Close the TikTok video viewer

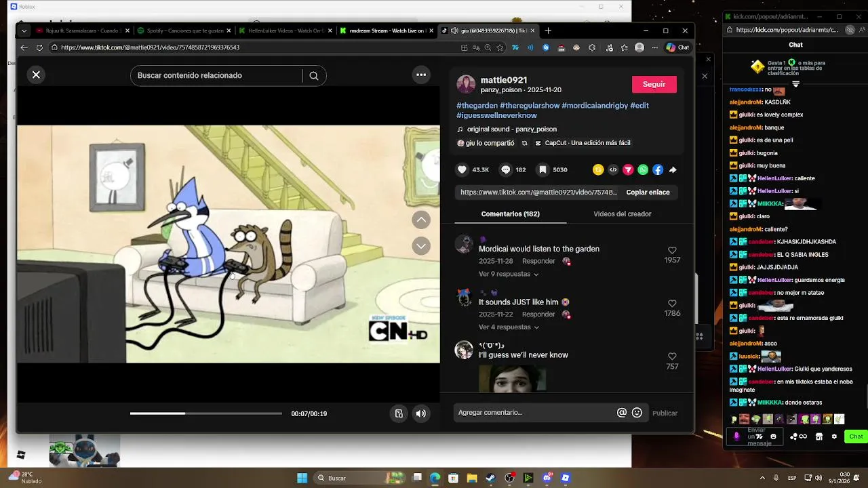click(x=36, y=75)
